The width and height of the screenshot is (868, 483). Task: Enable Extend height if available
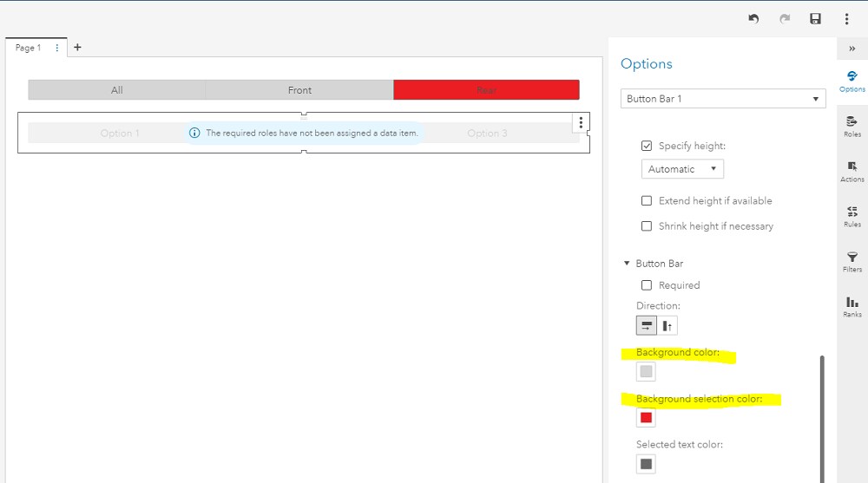tap(647, 200)
